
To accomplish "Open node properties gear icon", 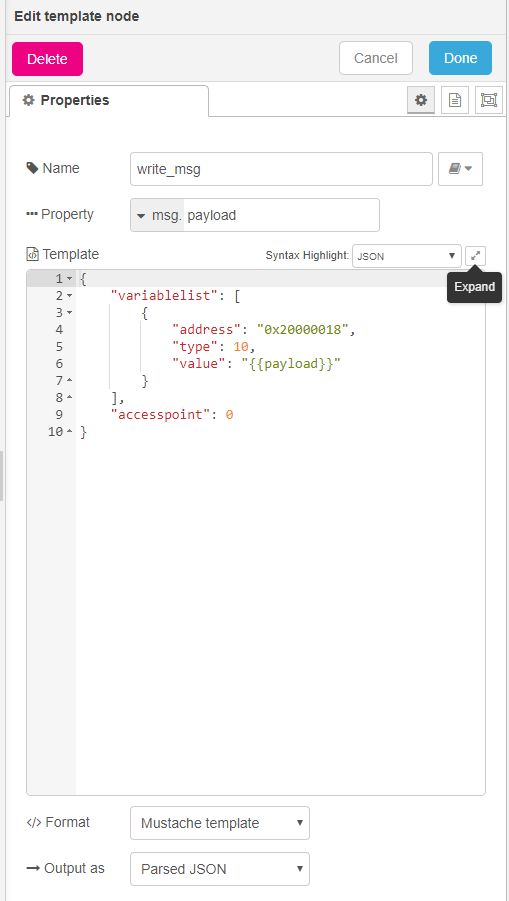I will coord(421,100).
